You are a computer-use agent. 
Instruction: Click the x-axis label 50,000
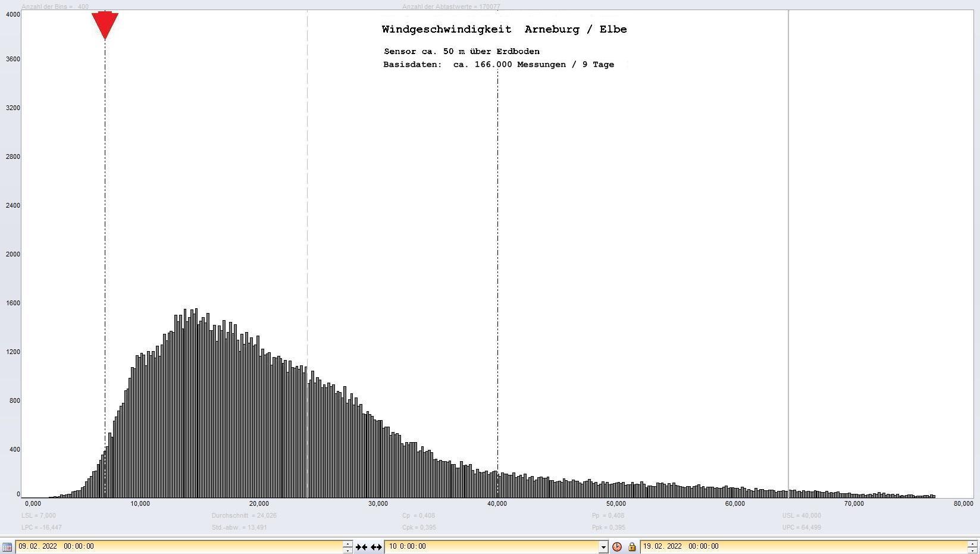point(616,503)
